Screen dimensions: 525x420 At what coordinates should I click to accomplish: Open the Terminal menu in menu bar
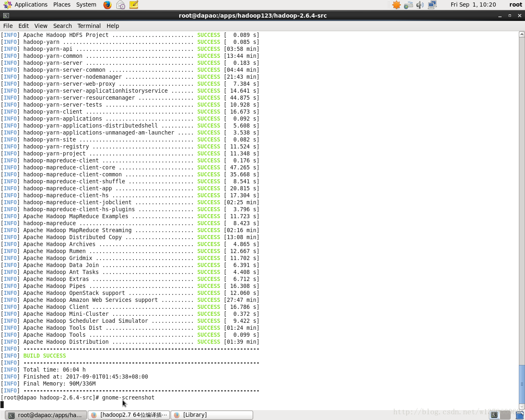click(x=89, y=26)
